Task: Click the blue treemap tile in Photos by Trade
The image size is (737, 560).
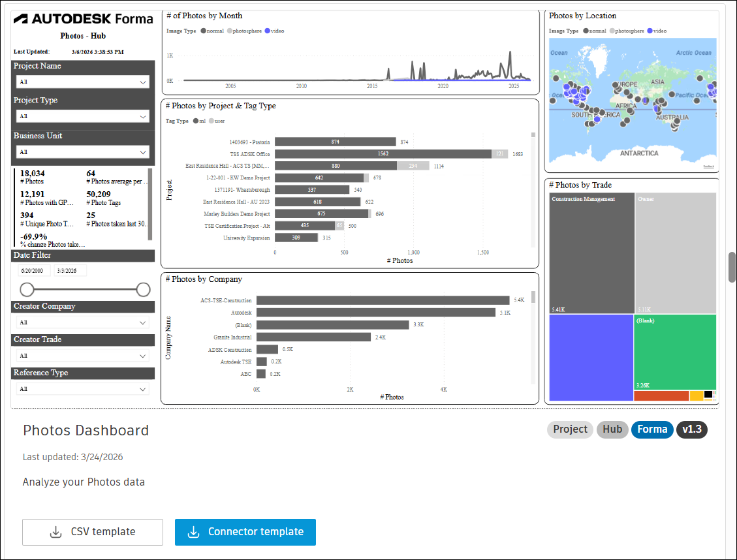Action: pyautogui.click(x=591, y=358)
